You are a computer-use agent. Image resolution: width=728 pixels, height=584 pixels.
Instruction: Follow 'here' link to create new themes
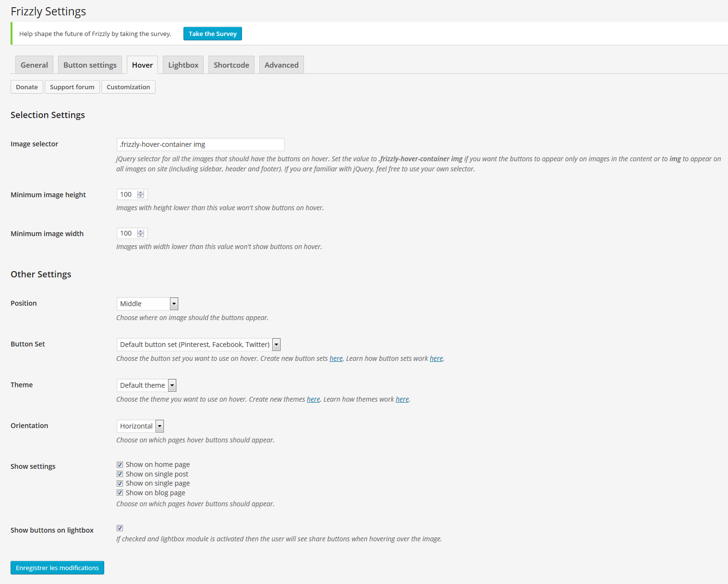[314, 399]
